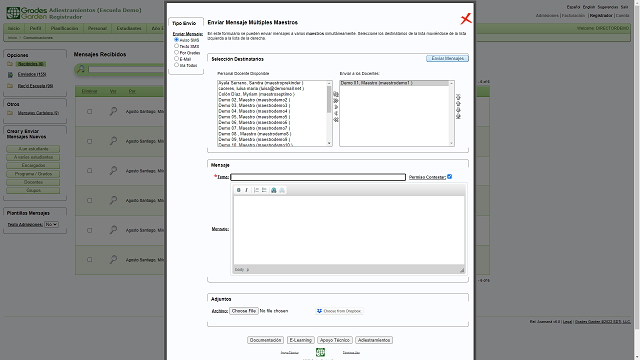This screenshot has height=360, width=640.
Task: Apply bold formatting in message editor
Action: point(239,190)
